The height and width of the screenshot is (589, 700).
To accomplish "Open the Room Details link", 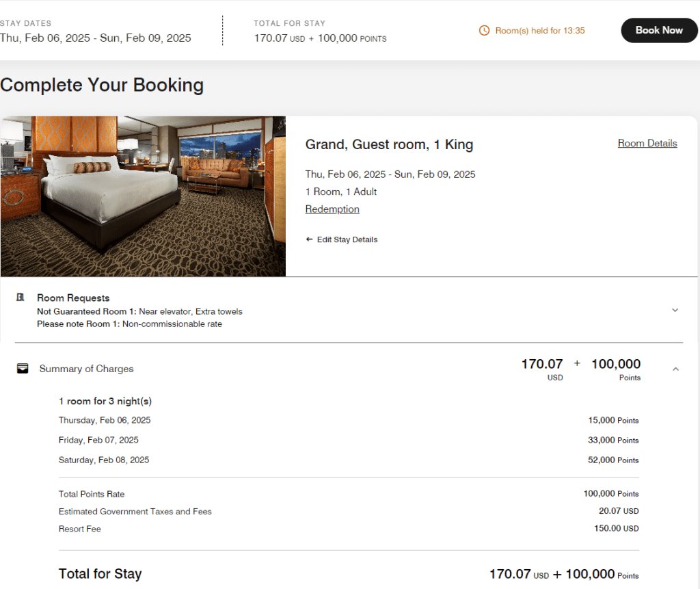I will pos(647,143).
